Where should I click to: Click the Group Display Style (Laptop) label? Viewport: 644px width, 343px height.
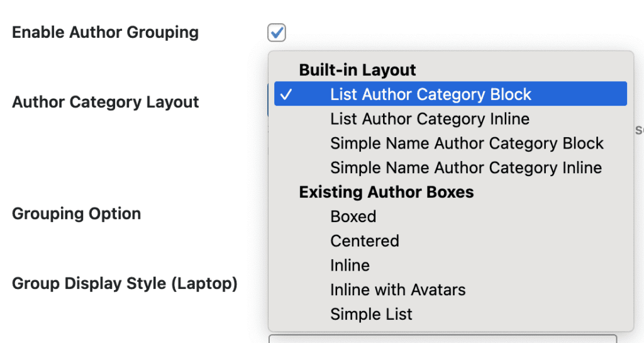(x=125, y=284)
